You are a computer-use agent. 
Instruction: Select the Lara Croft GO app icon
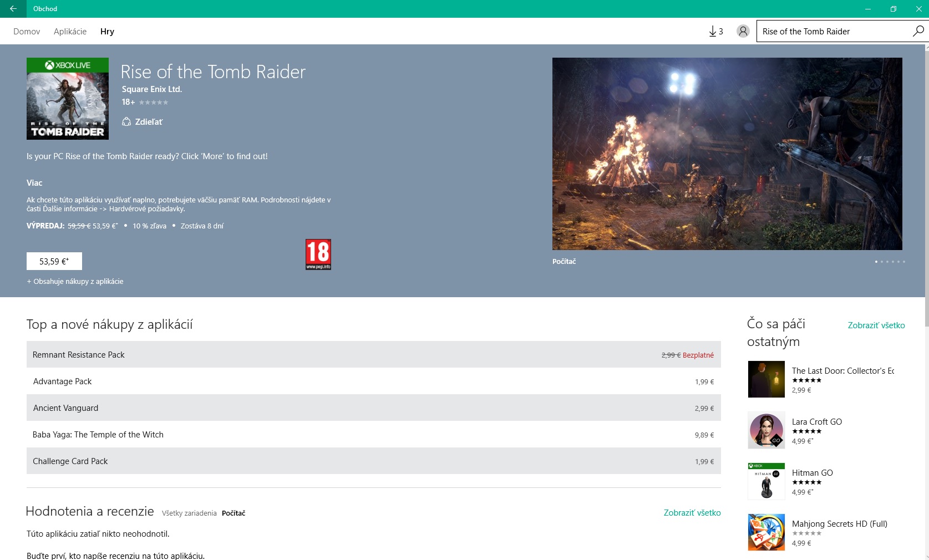click(766, 430)
